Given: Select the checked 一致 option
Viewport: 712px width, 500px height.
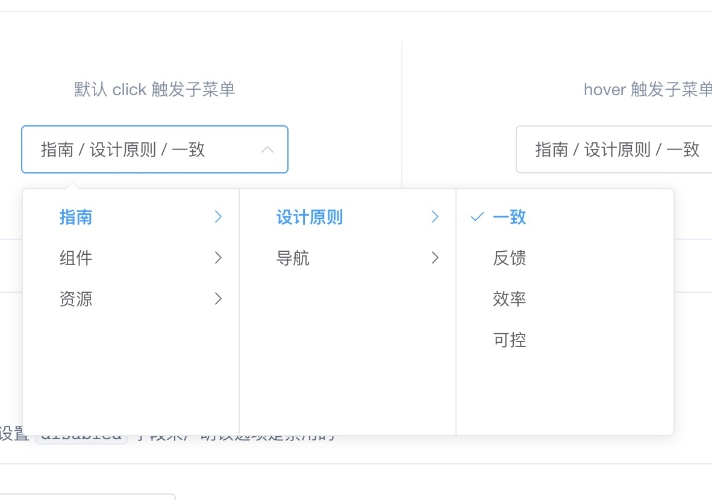Looking at the screenshot, I should pyautogui.click(x=509, y=217).
